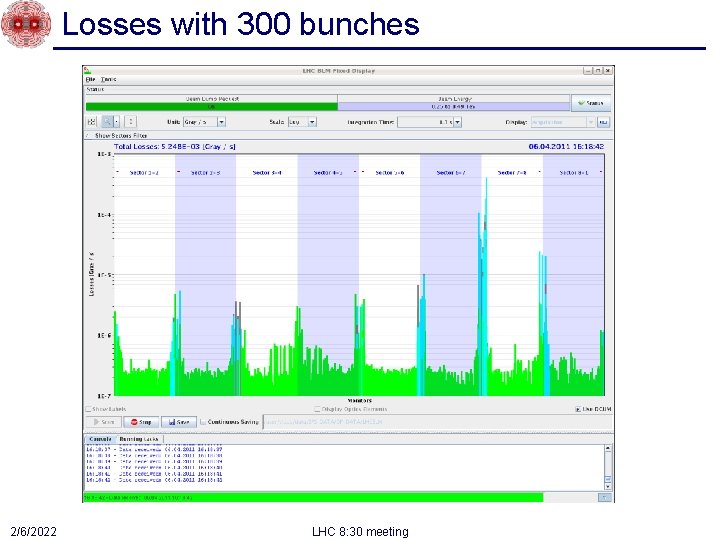
Task: Click the Integration Time value field
Action: pyautogui.click(x=426, y=122)
